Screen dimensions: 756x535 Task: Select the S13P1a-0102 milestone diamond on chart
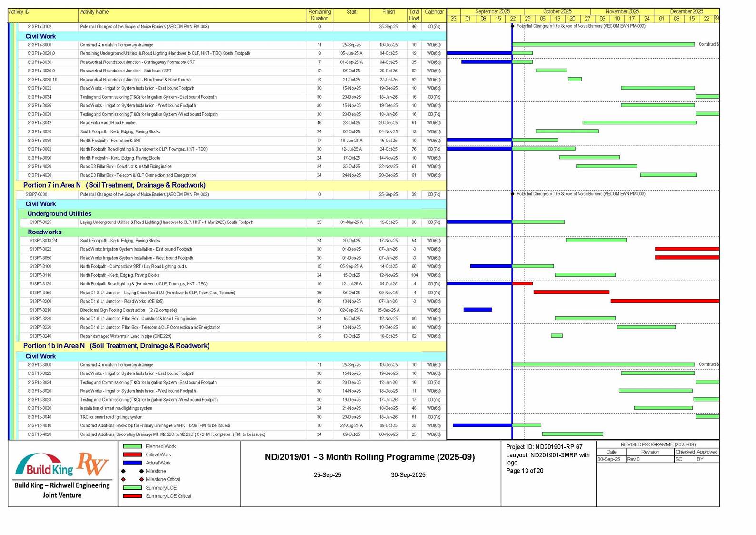click(512, 26)
